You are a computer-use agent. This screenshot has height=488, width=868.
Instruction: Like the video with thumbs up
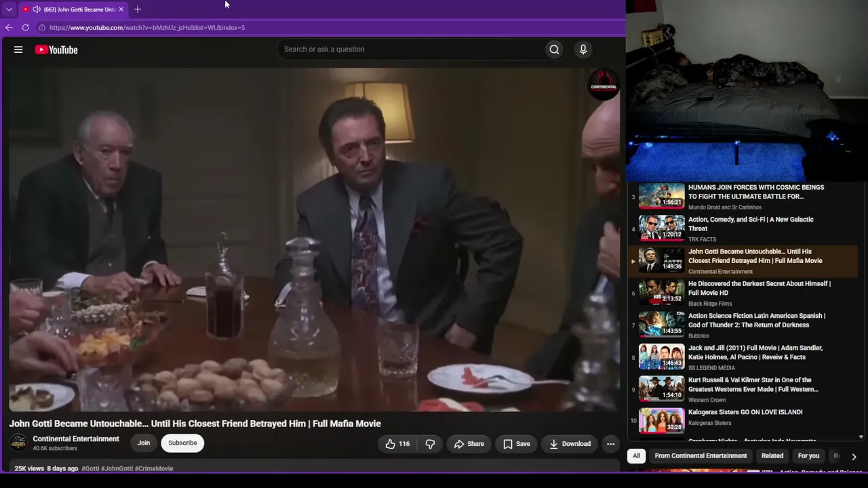[x=397, y=444]
